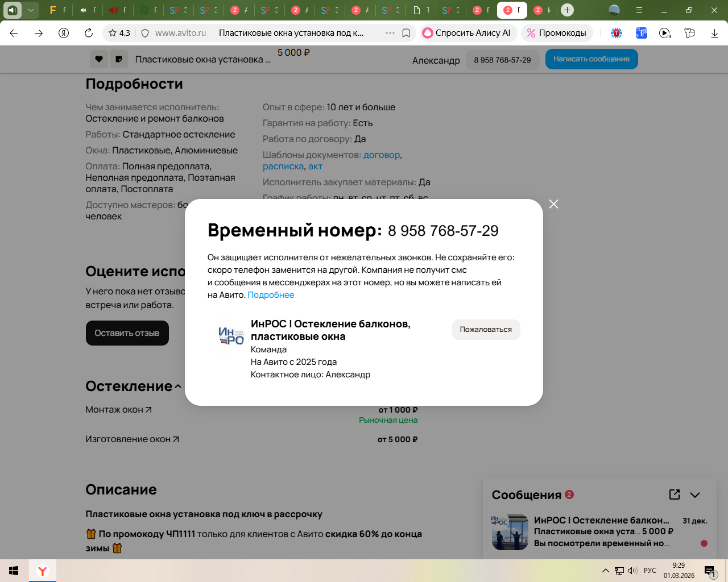Click the ИнРОС company name heading
Viewport: 728px width, 582px height.
click(x=330, y=330)
